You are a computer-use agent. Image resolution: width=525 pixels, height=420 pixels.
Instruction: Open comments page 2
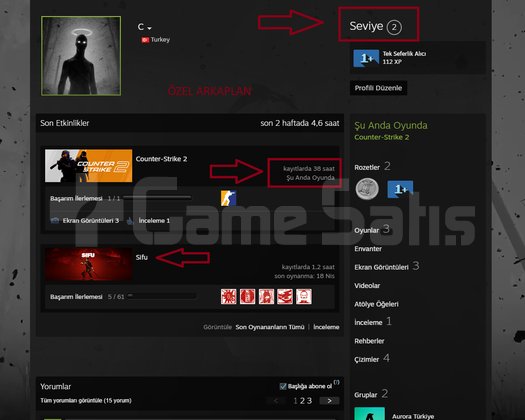(302, 401)
